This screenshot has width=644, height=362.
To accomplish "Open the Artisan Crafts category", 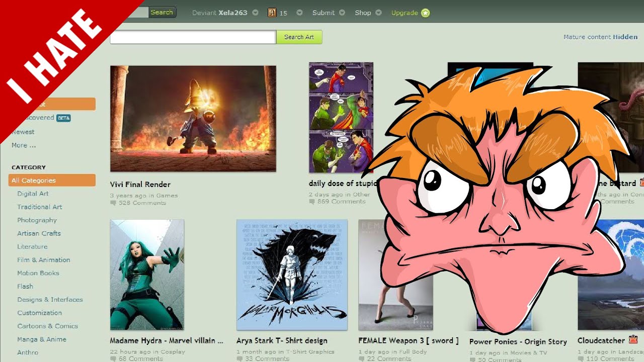I will tap(39, 233).
